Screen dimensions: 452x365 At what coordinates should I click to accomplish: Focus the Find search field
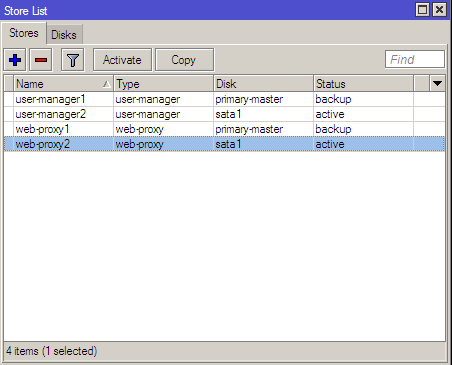pyautogui.click(x=415, y=60)
